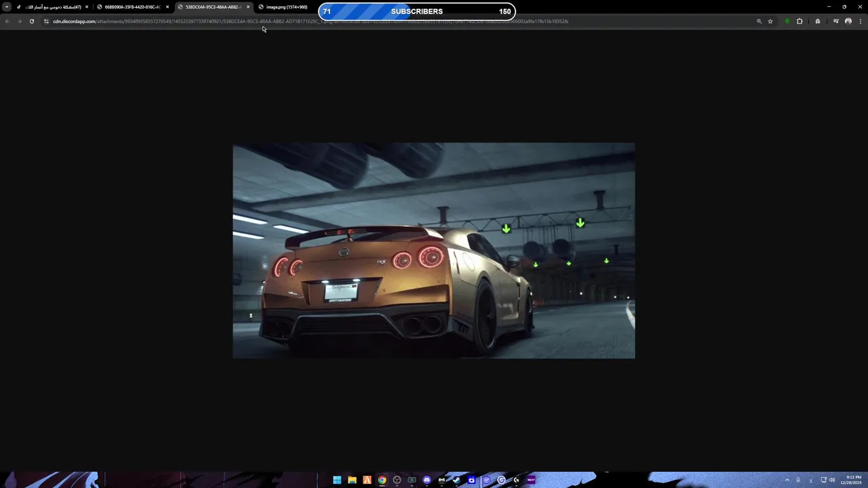Show hidden system tray icons chevron
Image resolution: width=868 pixels, height=488 pixels.
click(787, 480)
